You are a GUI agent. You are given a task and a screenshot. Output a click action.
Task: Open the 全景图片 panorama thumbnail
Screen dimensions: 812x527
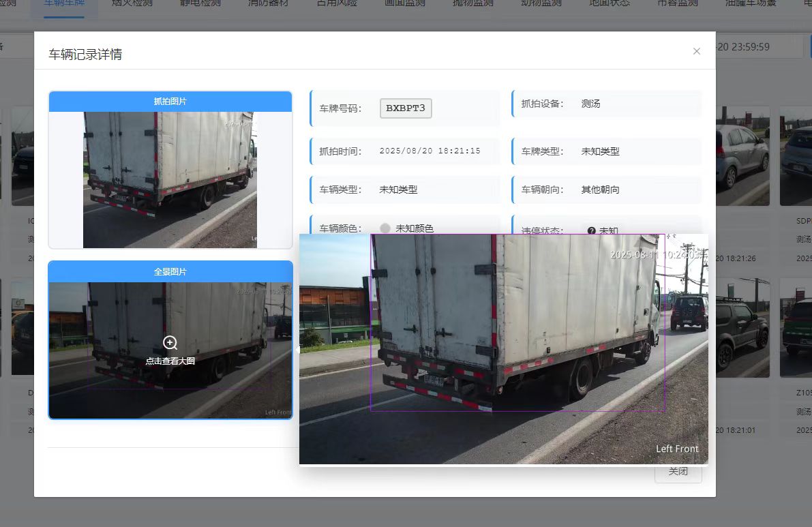point(170,350)
